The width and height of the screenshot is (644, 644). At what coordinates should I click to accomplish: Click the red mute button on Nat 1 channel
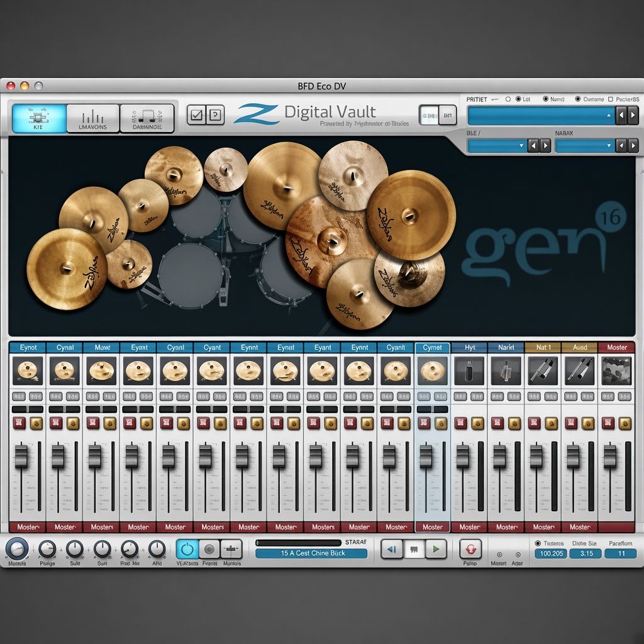tap(535, 423)
